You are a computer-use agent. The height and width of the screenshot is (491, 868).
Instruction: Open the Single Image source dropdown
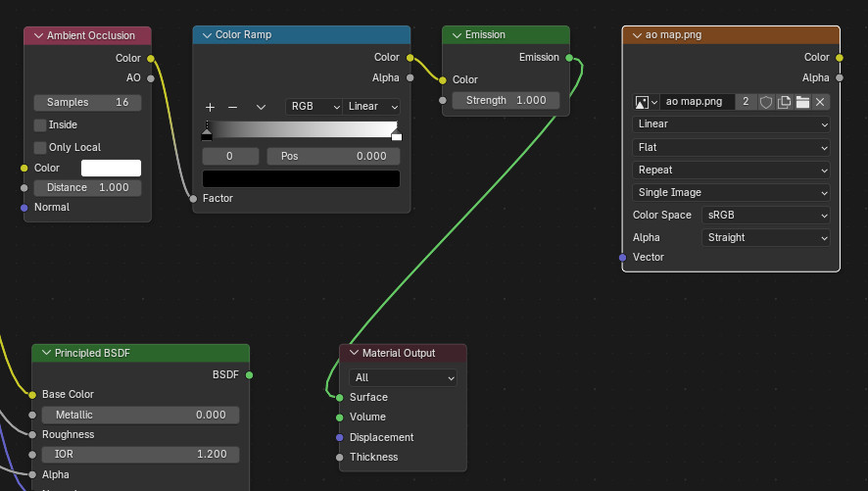coord(731,193)
